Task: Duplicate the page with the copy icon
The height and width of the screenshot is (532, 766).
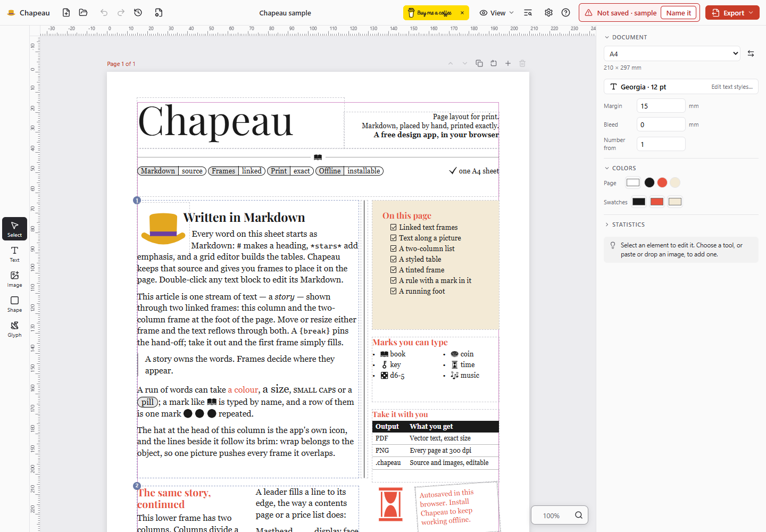Action: tap(479, 63)
